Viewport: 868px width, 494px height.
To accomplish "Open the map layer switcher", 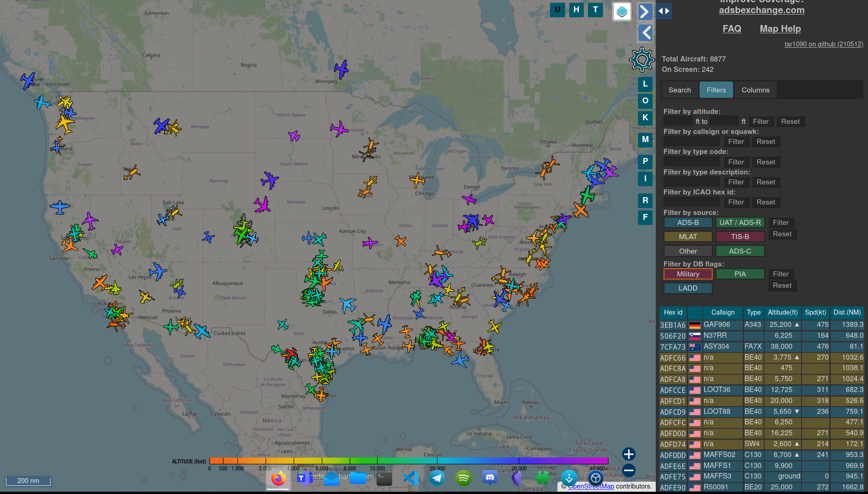I will [x=622, y=11].
